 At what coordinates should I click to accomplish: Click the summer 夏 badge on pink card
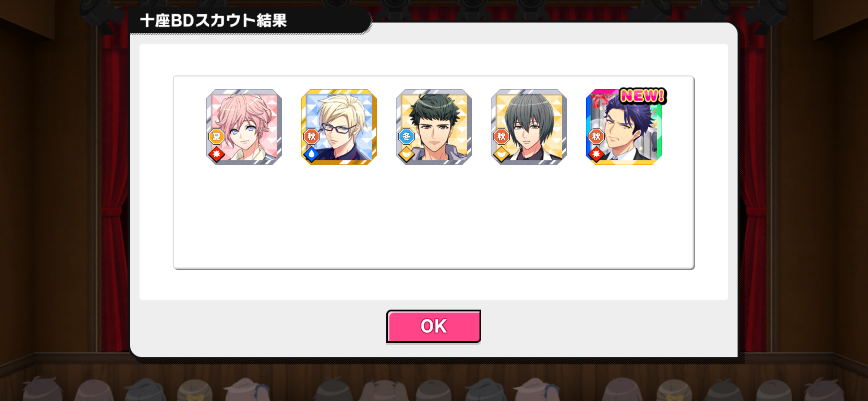tap(217, 136)
